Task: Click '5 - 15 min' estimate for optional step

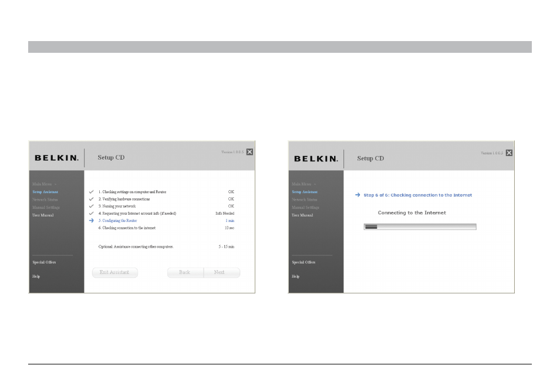Action: click(x=227, y=246)
